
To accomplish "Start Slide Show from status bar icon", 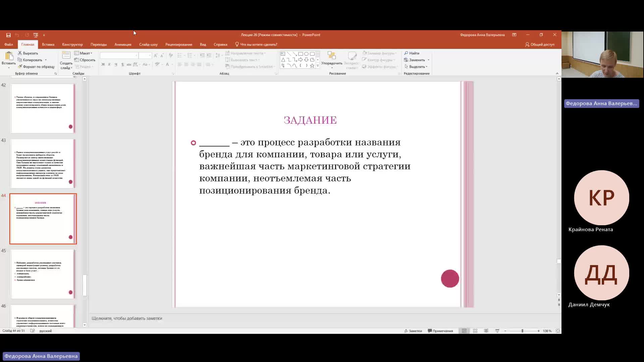I will pos(497,331).
